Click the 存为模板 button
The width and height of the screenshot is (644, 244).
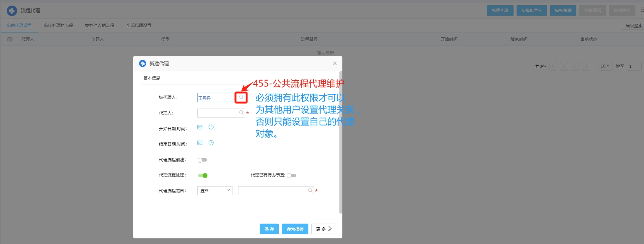pos(295,229)
